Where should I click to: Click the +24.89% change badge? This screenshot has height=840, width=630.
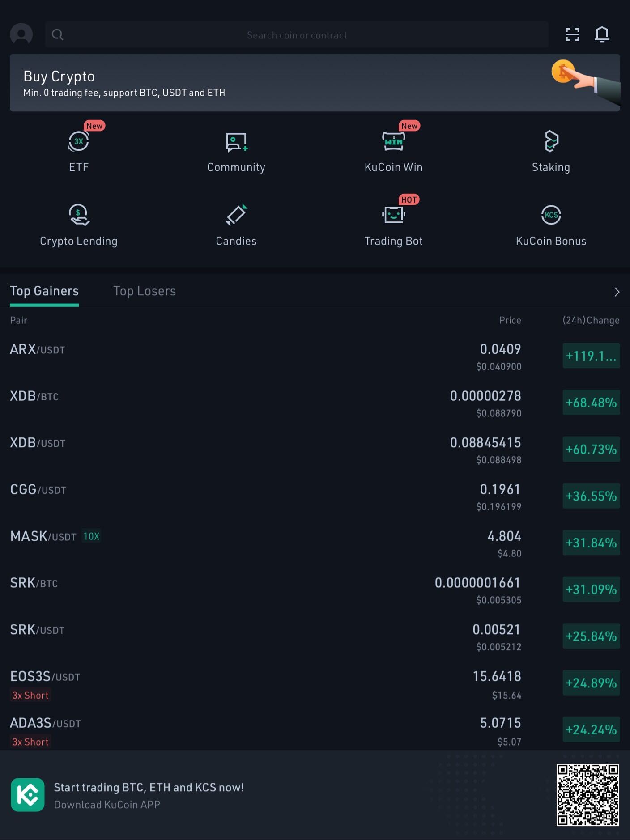coord(591,683)
